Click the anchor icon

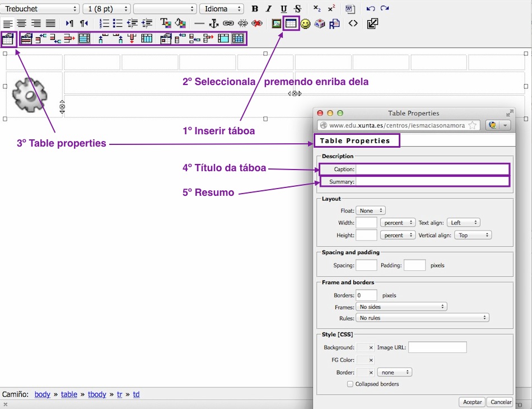coord(213,23)
